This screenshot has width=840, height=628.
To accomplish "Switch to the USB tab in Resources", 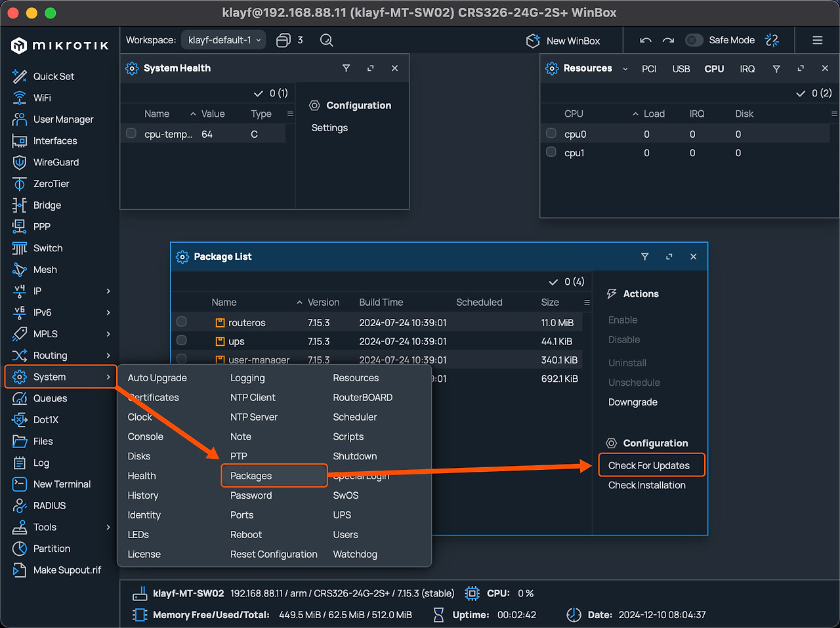I will point(681,69).
